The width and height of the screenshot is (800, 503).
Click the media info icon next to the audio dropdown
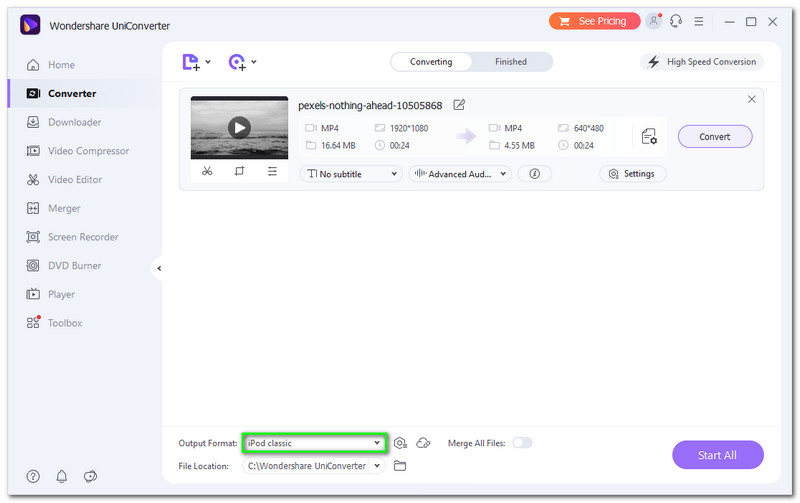point(535,174)
